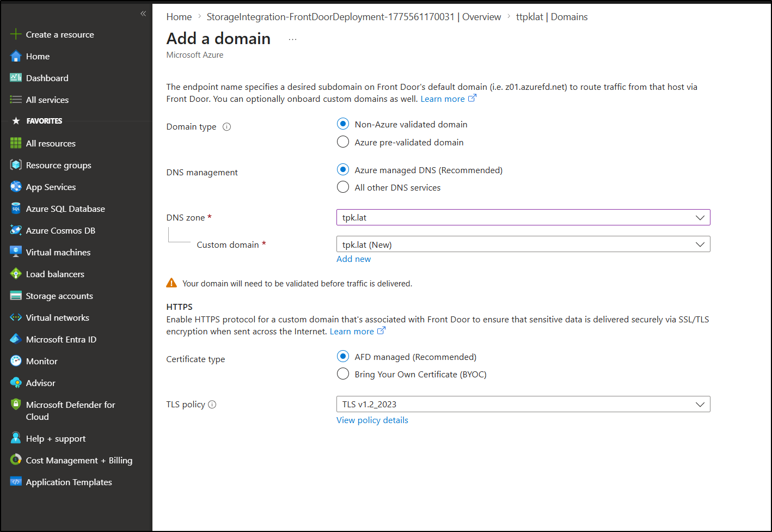The width and height of the screenshot is (772, 532).
Task: Select Azure pre-validated domain option
Action: [x=343, y=142]
